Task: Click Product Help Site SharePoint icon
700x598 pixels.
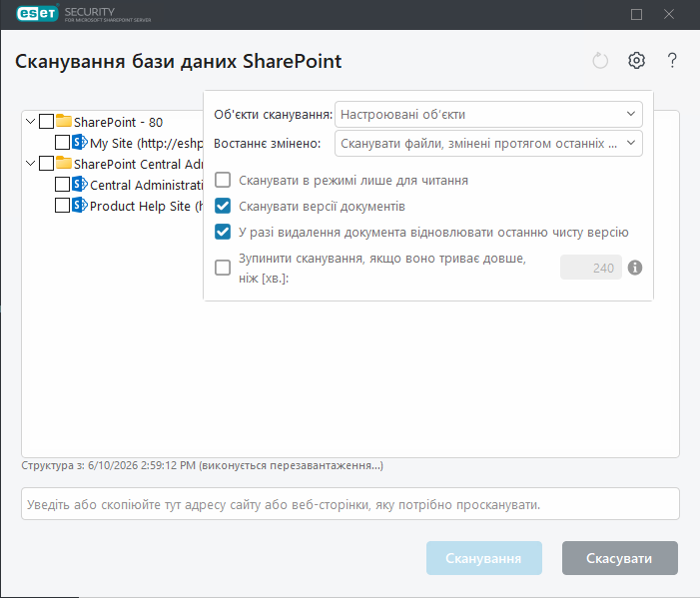Action: [80, 205]
